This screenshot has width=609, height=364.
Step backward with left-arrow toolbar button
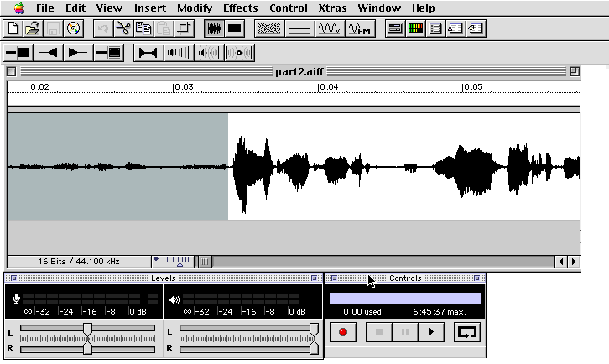pyautogui.click(x=49, y=53)
